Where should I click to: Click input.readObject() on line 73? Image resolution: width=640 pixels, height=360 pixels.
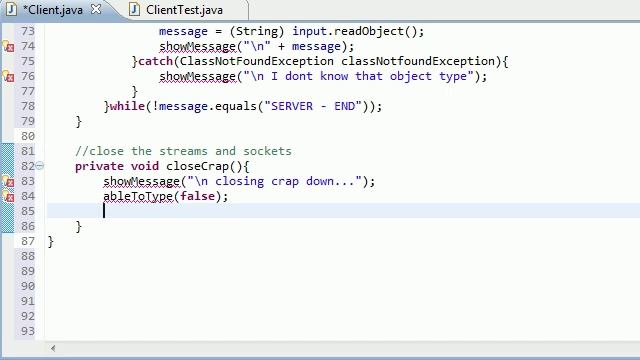click(354, 31)
